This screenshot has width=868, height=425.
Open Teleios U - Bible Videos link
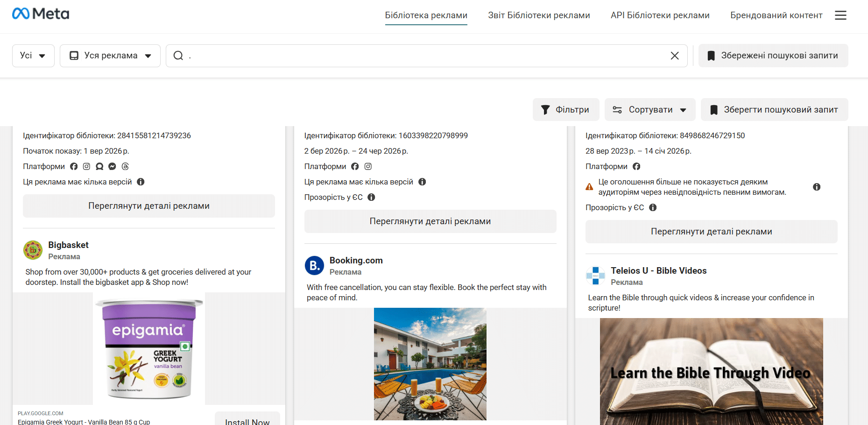(658, 271)
